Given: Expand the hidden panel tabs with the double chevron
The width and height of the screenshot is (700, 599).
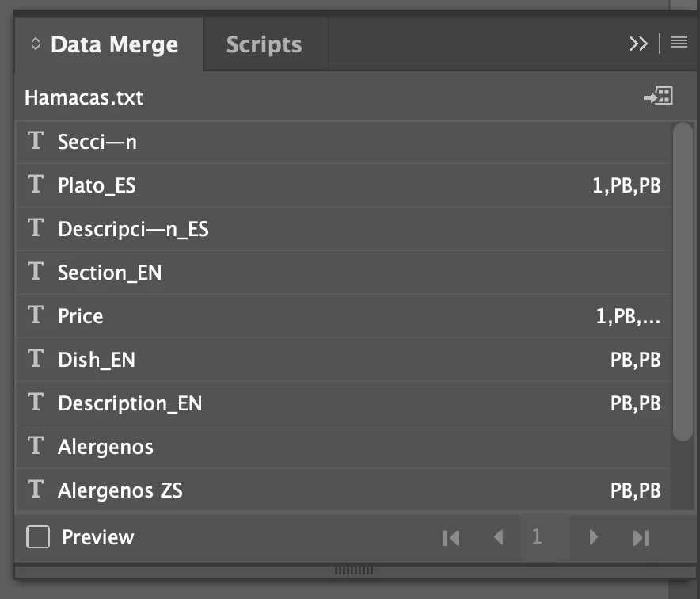Looking at the screenshot, I should click(638, 44).
